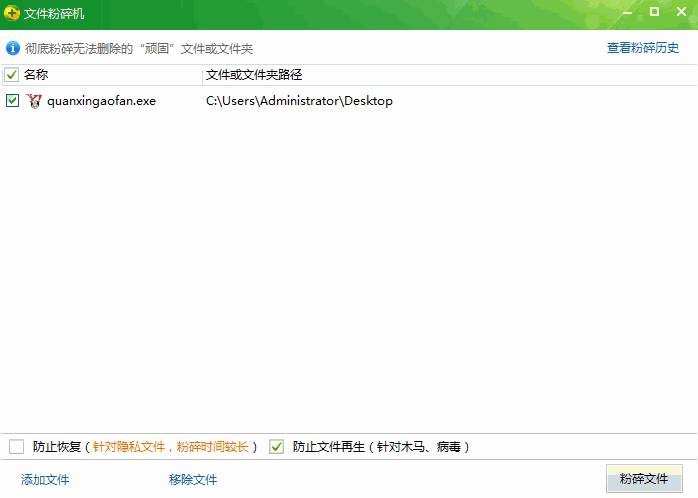
Task: Click the 粉碎文件 button
Action: click(x=644, y=478)
